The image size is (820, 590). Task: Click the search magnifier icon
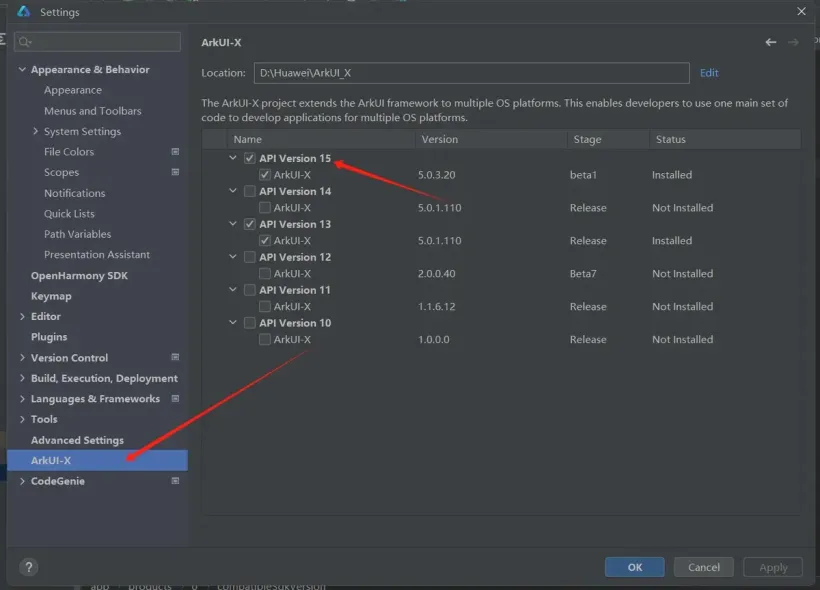pos(25,42)
